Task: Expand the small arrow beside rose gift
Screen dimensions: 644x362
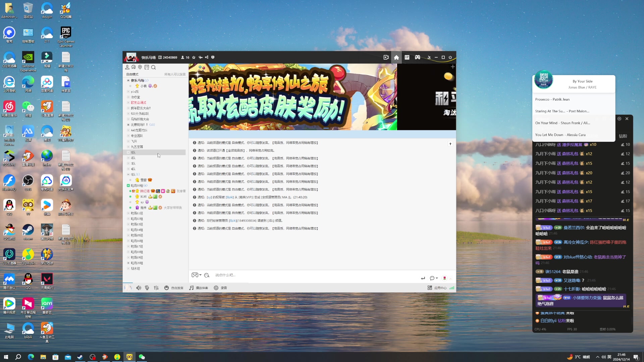Action: [450, 279]
